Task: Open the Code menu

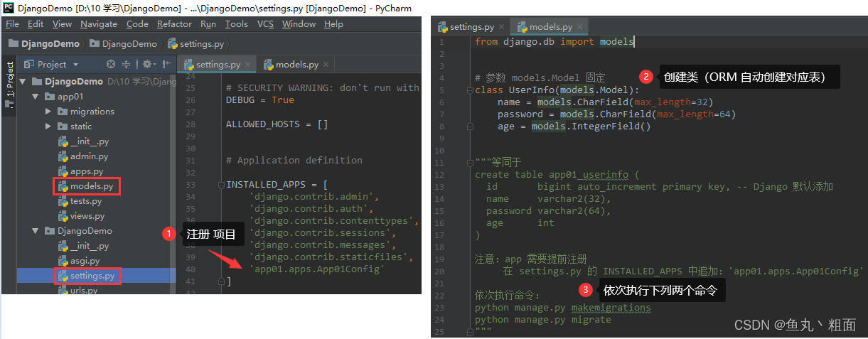Action: click(x=137, y=24)
